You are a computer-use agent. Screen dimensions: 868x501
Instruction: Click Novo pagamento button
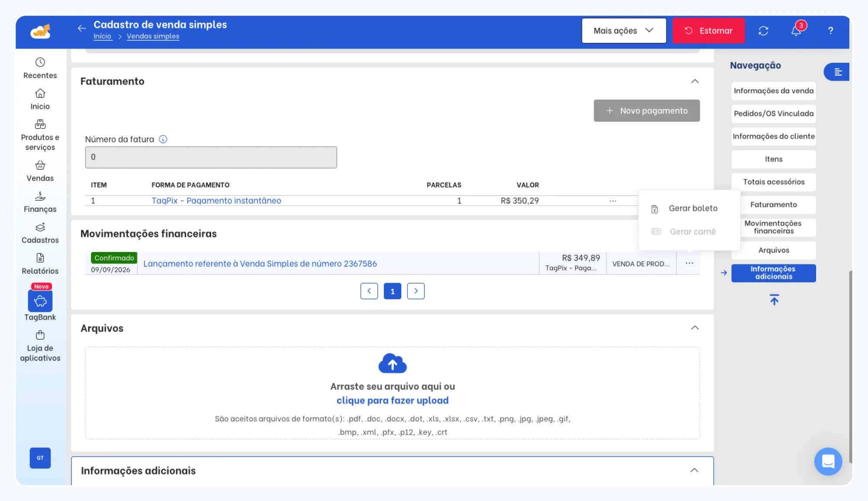tap(646, 110)
